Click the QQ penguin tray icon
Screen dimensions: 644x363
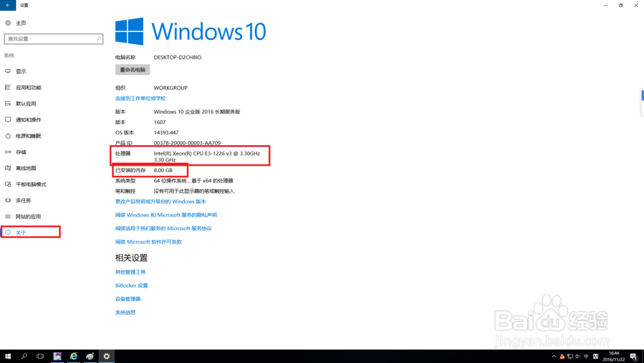[562, 357]
